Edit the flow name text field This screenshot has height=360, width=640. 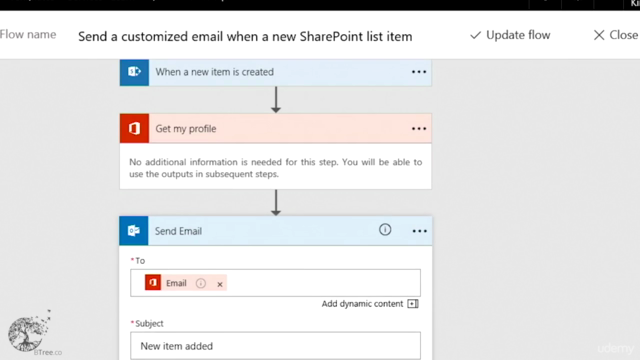[245, 36]
